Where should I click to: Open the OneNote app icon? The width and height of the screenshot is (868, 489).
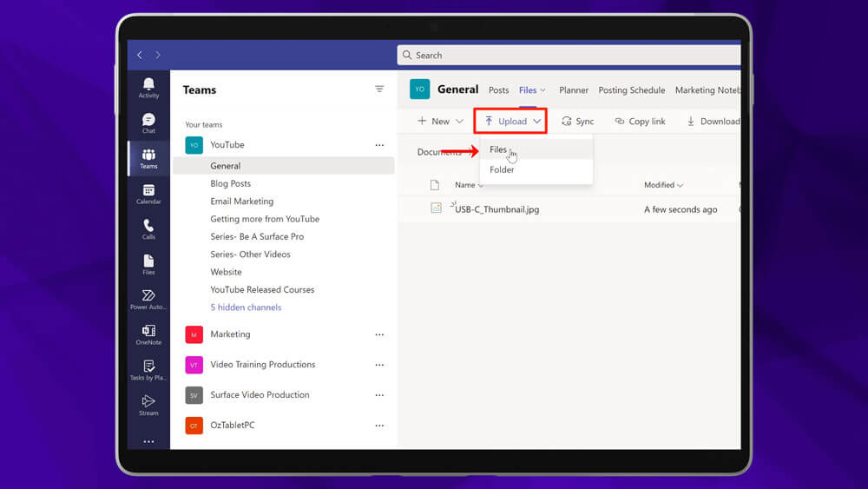[x=148, y=335]
